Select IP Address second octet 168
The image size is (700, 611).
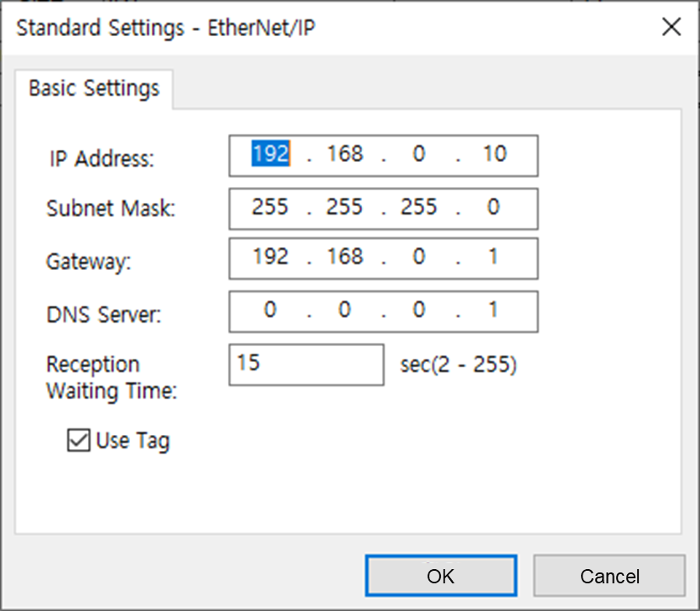pos(345,155)
